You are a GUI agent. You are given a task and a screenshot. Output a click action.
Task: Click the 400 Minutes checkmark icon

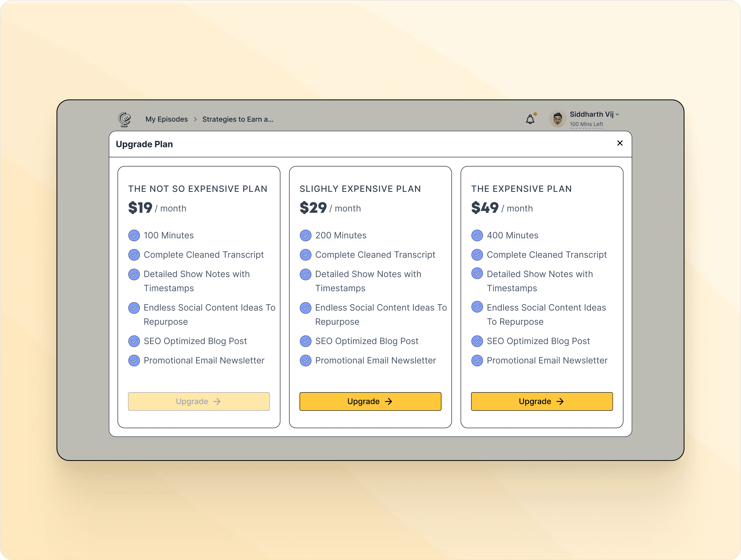[477, 235]
